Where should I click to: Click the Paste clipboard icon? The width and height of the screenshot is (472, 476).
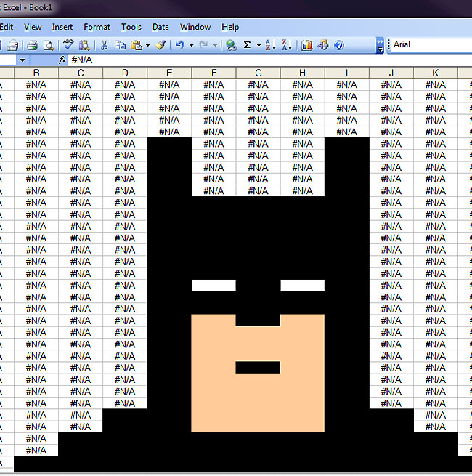point(137,46)
